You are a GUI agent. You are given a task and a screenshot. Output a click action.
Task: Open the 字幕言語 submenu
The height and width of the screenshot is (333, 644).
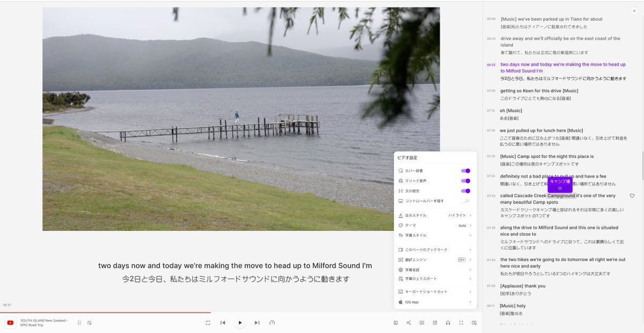pyautogui.click(x=435, y=270)
